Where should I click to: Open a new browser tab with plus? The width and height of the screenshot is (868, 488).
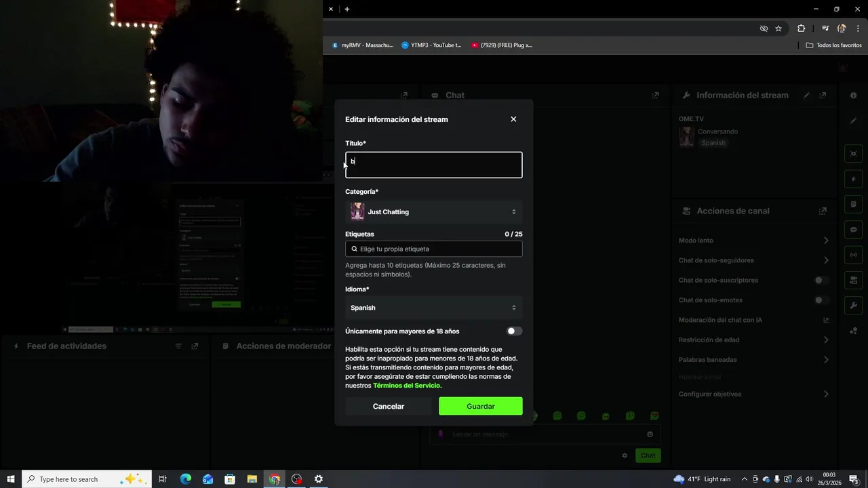coord(347,9)
